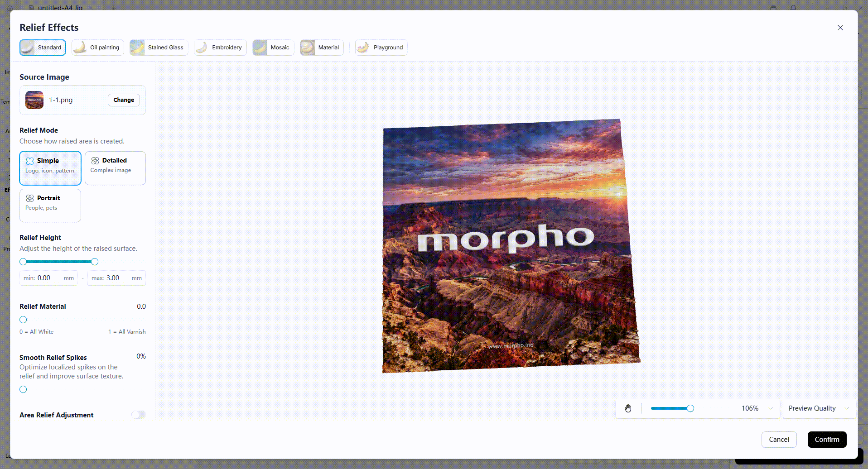Open the 106% zoom dropdown
868x469 pixels.
point(757,408)
